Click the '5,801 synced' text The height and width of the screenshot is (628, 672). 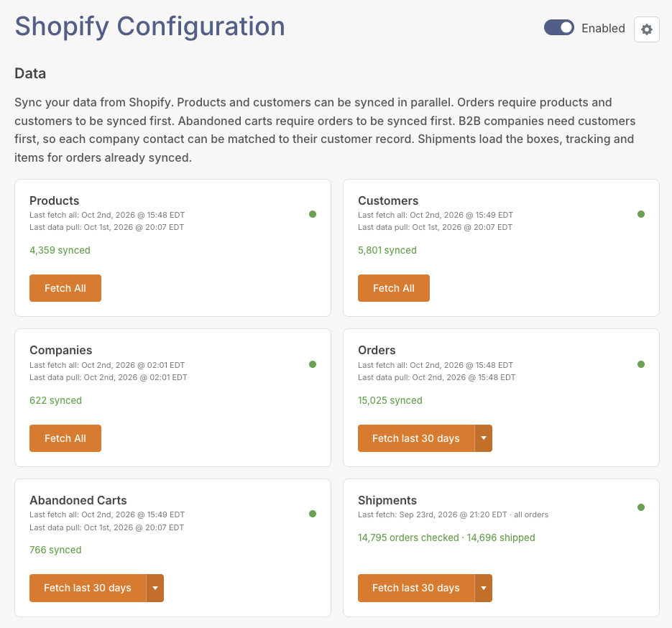click(387, 250)
